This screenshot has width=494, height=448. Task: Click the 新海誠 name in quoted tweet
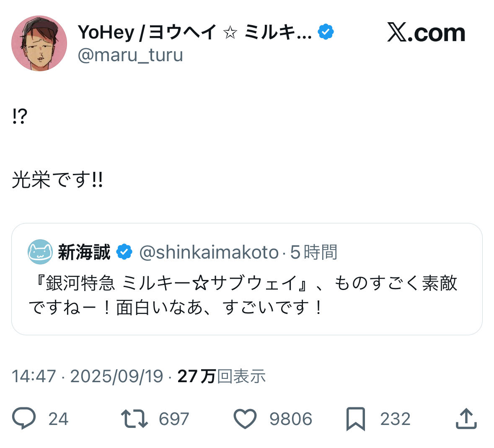tap(84, 252)
